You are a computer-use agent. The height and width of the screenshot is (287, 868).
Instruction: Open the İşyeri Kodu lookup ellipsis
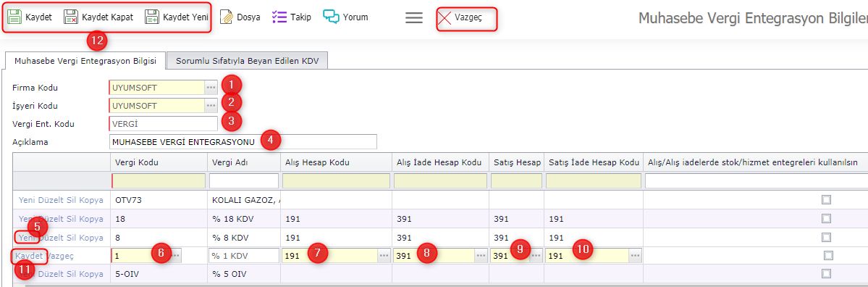pos(211,106)
